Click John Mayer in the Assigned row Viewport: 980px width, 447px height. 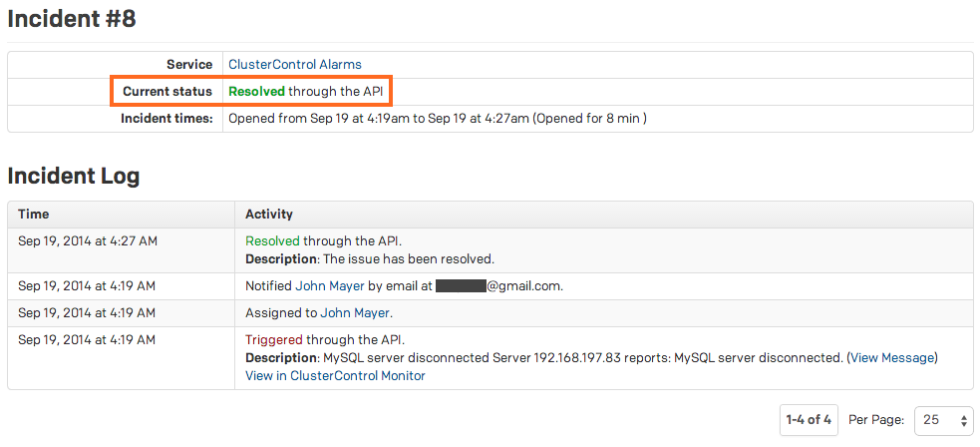[x=356, y=313]
